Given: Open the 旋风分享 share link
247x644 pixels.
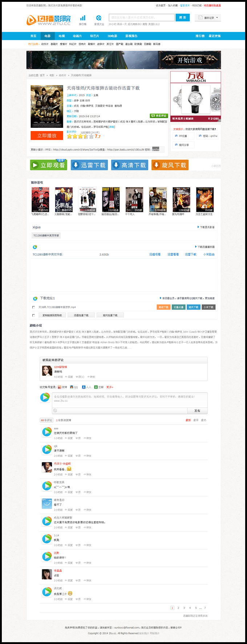Looking at the screenshot, I should (x=183, y=145).
